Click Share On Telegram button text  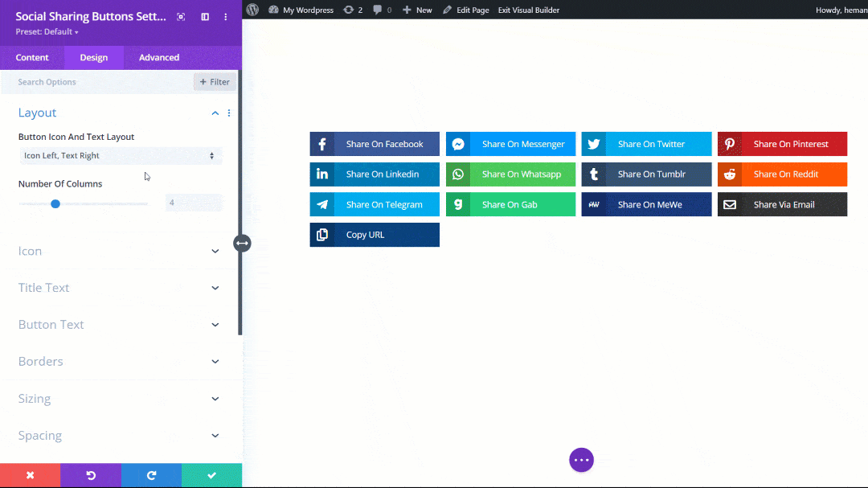(384, 204)
